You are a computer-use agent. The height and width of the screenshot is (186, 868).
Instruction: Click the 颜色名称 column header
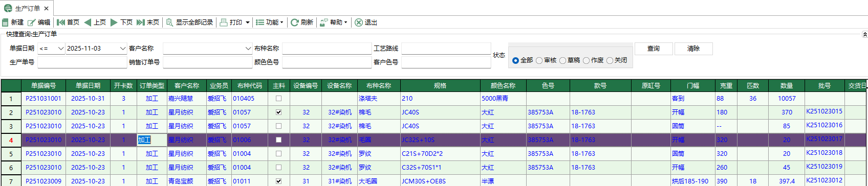pos(503,85)
